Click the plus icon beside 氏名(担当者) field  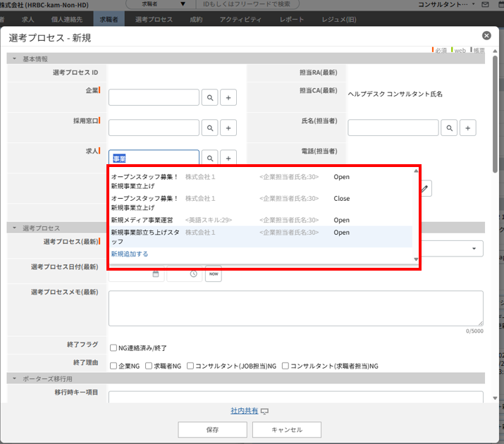click(x=469, y=128)
